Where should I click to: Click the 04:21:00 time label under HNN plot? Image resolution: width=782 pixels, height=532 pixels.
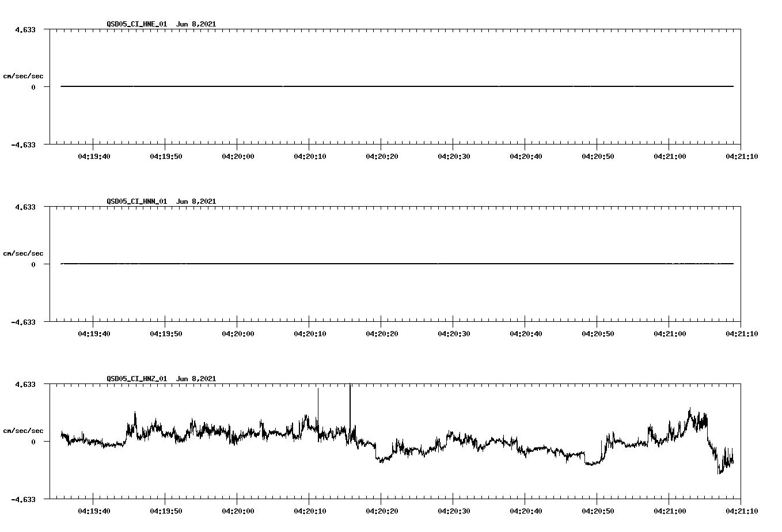[x=670, y=333]
